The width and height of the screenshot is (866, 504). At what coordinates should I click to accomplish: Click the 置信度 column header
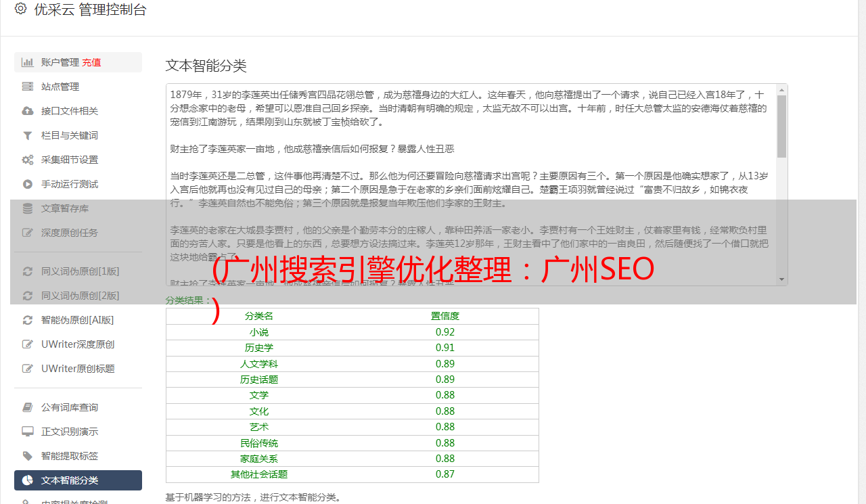(445, 316)
